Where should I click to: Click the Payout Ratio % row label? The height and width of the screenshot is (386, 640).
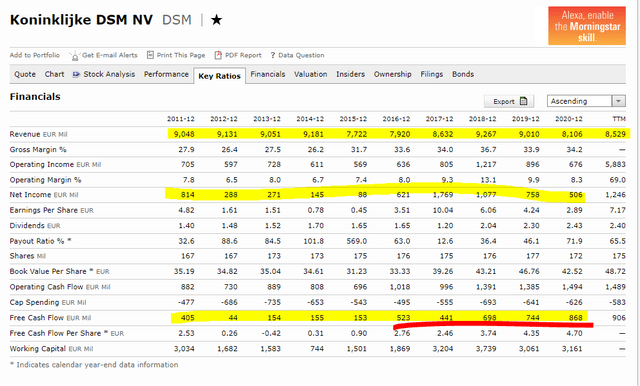tap(40, 241)
